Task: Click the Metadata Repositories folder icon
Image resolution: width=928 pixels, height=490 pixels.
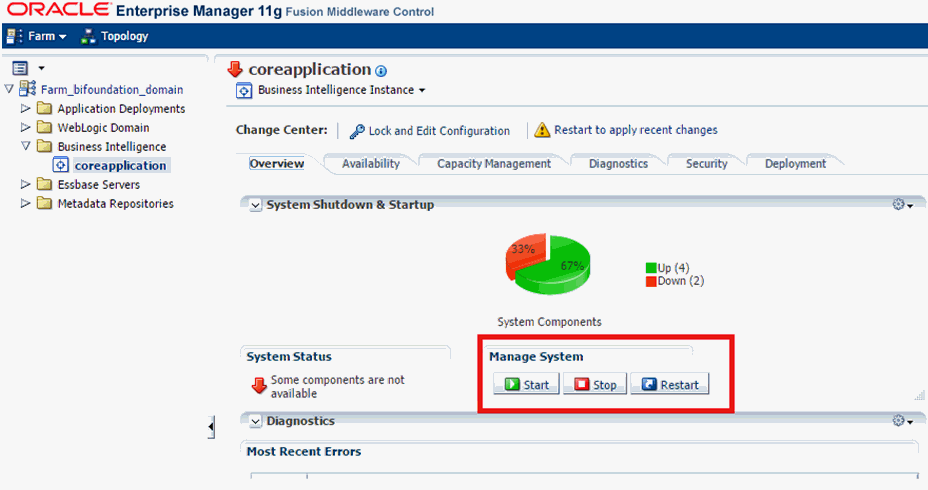Action: (44, 203)
